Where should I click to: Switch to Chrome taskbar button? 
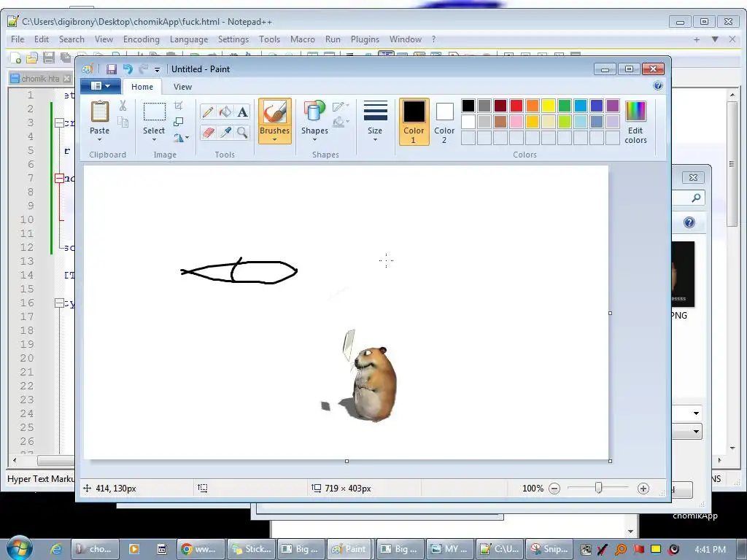(201, 549)
